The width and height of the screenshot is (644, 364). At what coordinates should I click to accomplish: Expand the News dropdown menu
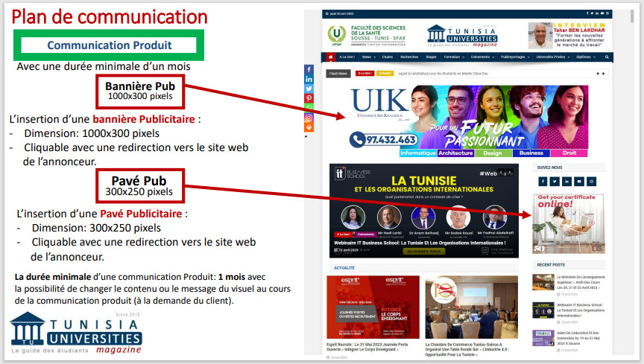pyautogui.click(x=367, y=57)
